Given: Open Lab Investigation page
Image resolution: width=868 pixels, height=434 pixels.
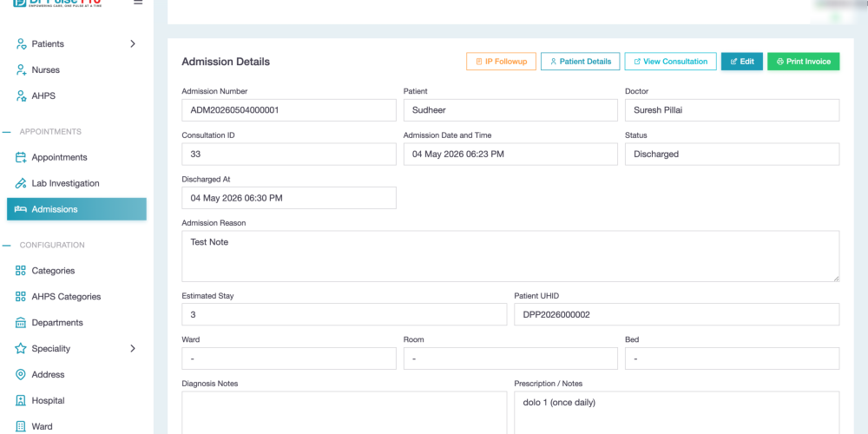Looking at the screenshot, I should coord(76,183).
